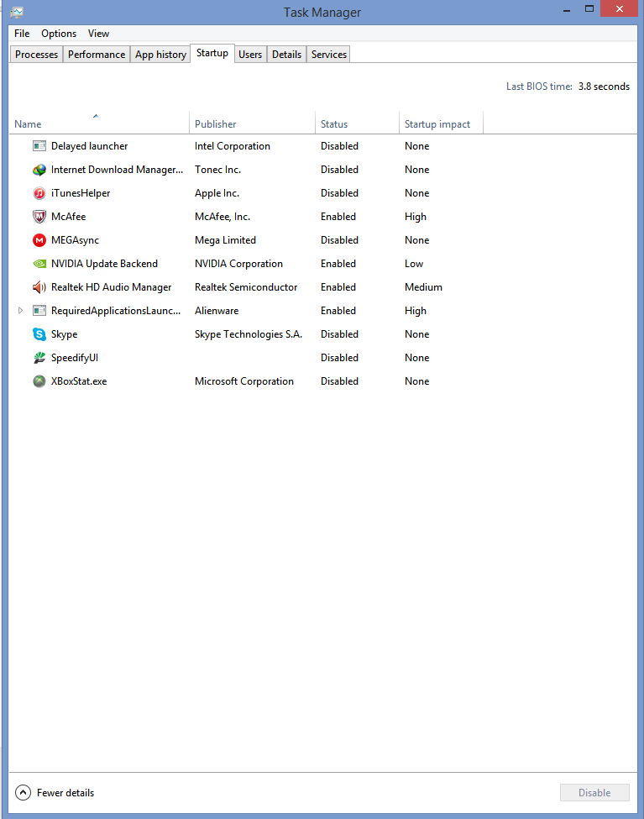Switch to the Users tab
Image resolution: width=644 pixels, height=819 pixels.
pos(250,55)
